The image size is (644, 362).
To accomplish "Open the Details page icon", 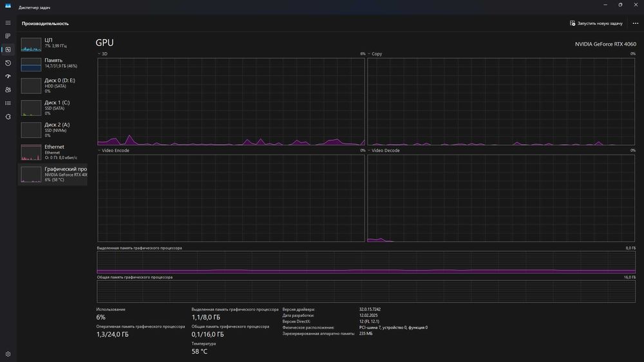I will tap(8, 103).
